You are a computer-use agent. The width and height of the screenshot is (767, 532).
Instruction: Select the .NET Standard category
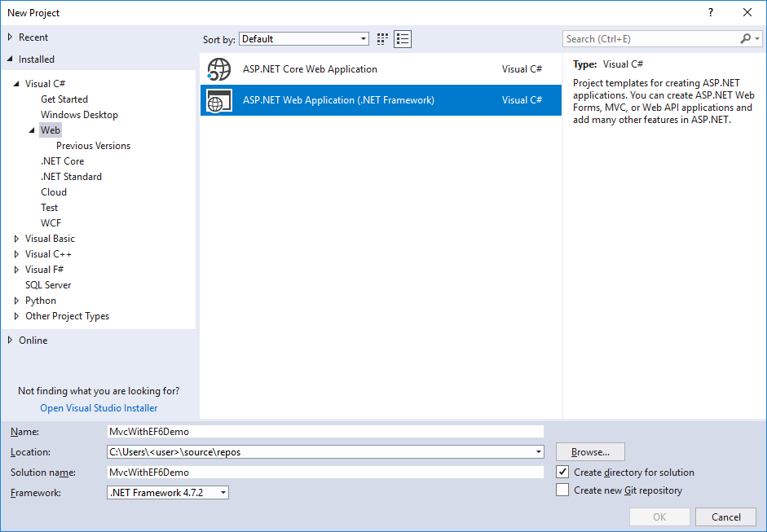(x=71, y=177)
